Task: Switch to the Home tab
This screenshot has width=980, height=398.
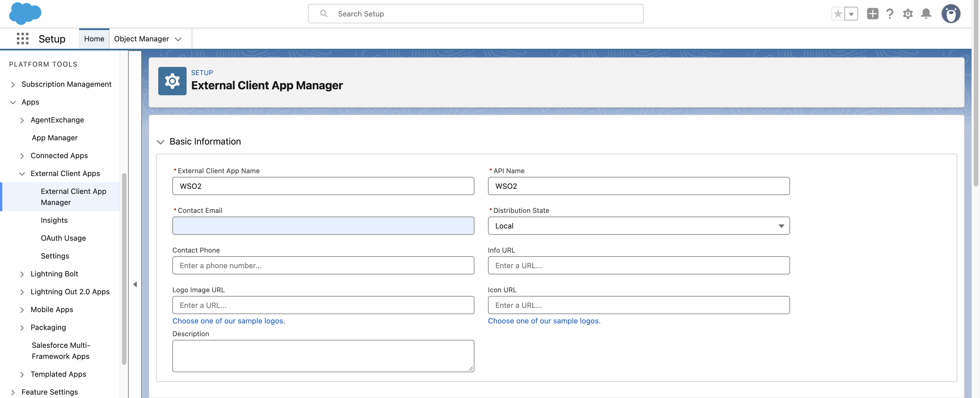Action: click(94, 39)
